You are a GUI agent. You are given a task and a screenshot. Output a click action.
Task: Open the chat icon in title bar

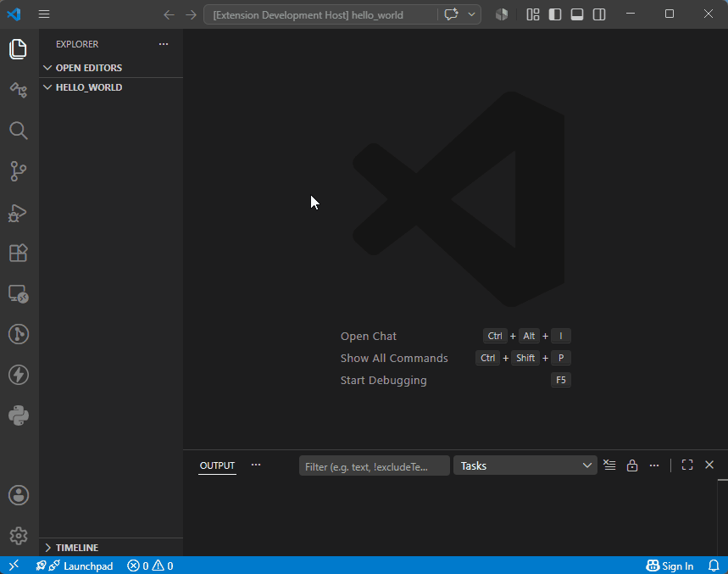(451, 14)
